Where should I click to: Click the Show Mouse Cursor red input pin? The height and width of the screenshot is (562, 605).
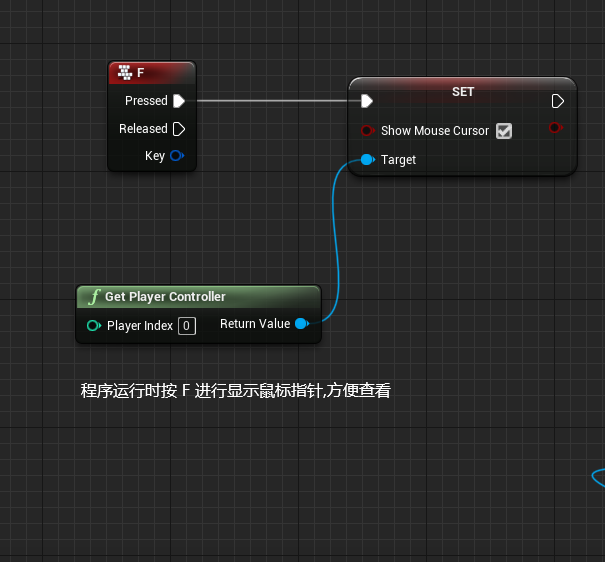(367, 131)
